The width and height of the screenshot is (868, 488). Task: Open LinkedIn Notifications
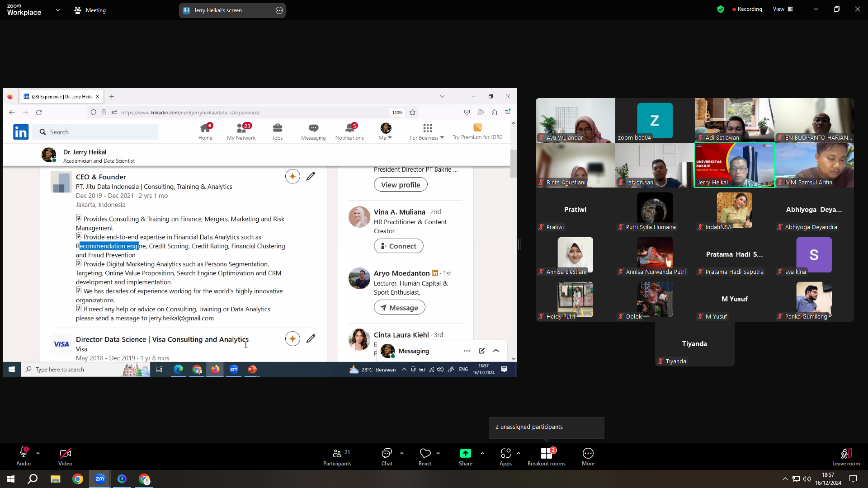coord(349,132)
